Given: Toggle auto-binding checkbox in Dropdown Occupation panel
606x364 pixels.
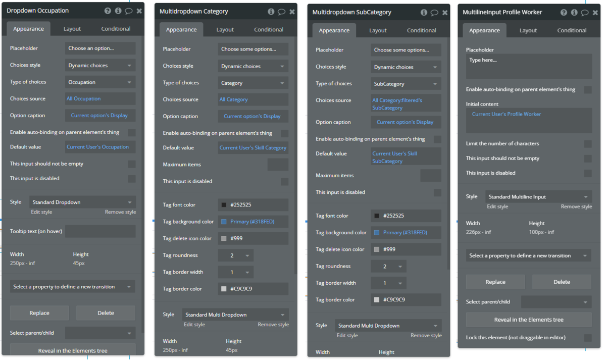Looking at the screenshot, I should pyautogui.click(x=132, y=132).
